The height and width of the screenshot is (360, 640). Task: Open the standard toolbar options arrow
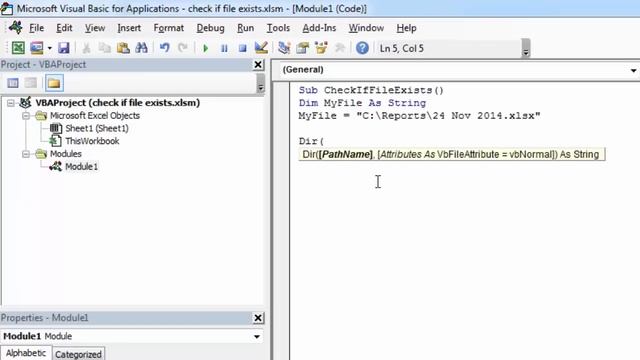526,48
